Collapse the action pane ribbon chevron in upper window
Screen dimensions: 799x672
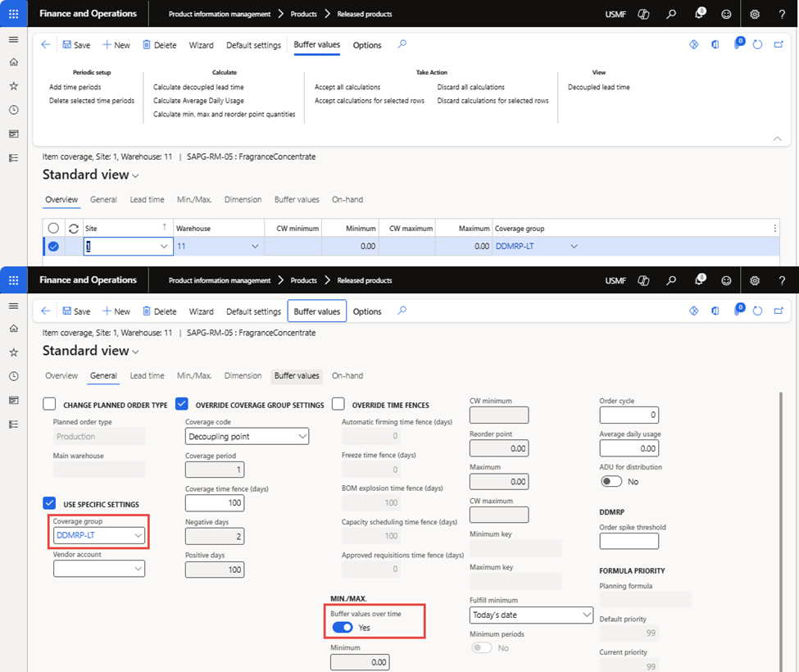(777, 138)
